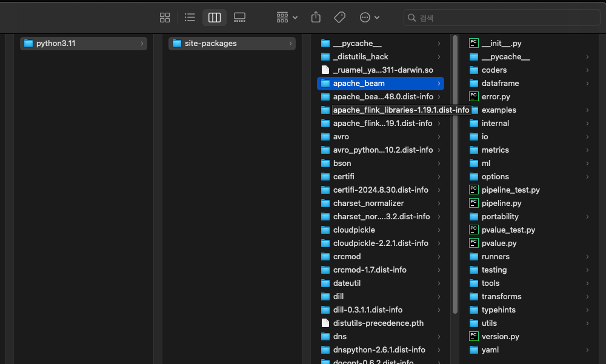606x364 pixels.
Task: Select certifi-2024.8.30.dist-info folder
Action: [381, 190]
